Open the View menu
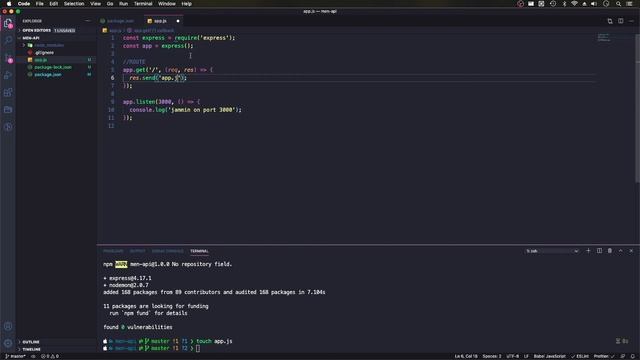The width and height of the screenshot is (640, 360). click(x=96, y=4)
